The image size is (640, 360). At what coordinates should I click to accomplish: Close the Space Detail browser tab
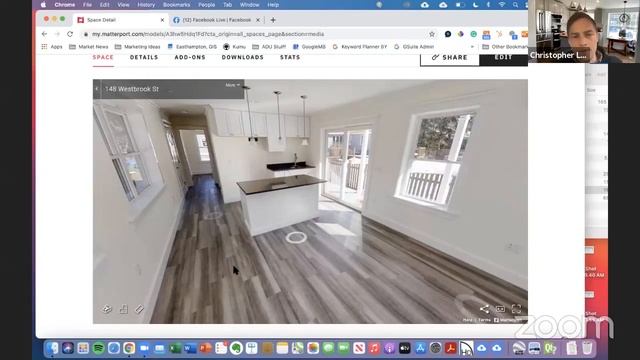[x=162, y=20]
